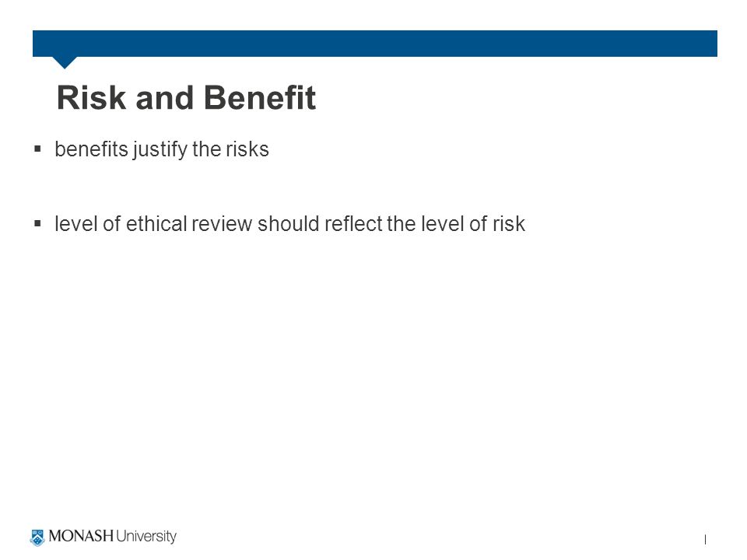Click the word "review" in the second bullet

(222, 224)
